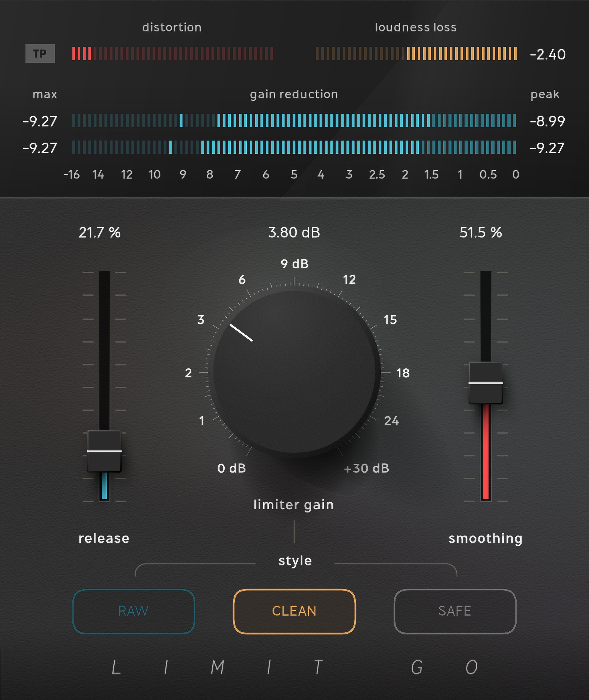Click the -16 mark on meter scale
This screenshot has height=700, width=589.
[71, 175]
